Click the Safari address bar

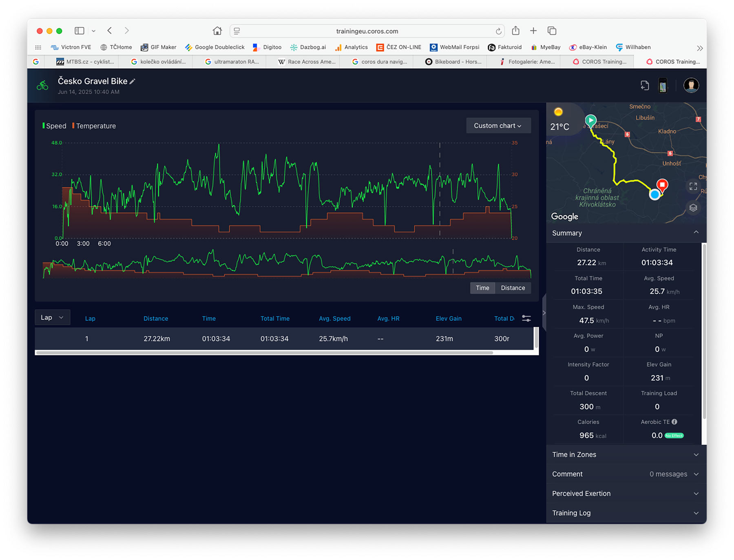(x=367, y=31)
